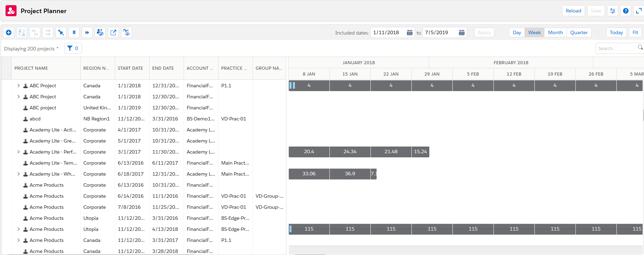Switch to the Month view
644x255 pixels.
coord(555,32)
